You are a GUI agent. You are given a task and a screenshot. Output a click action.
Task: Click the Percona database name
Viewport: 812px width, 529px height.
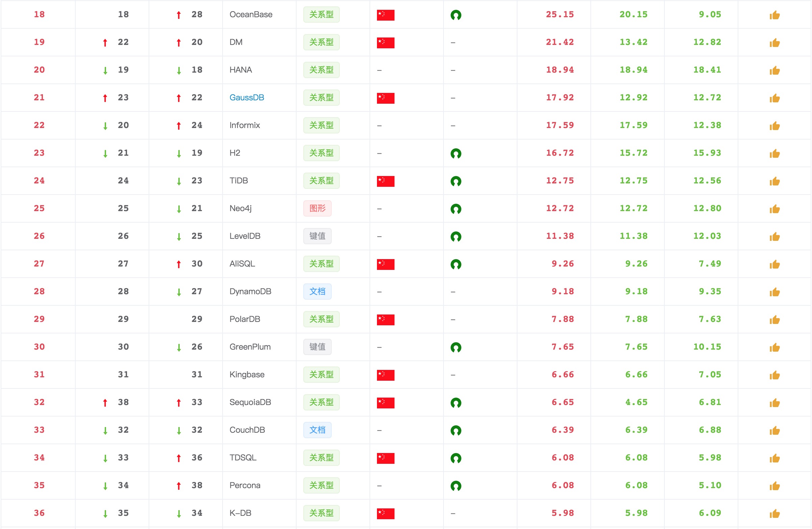(245, 485)
